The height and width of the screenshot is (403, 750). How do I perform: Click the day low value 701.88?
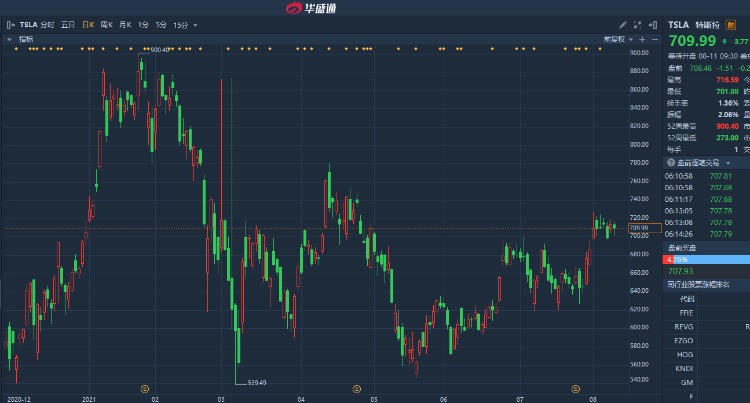click(x=727, y=91)
